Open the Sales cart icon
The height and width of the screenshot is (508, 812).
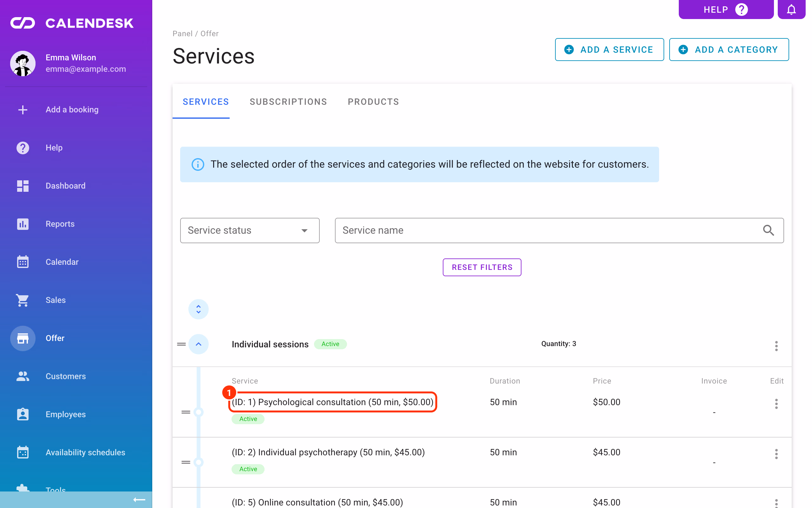tap(23, 300)
